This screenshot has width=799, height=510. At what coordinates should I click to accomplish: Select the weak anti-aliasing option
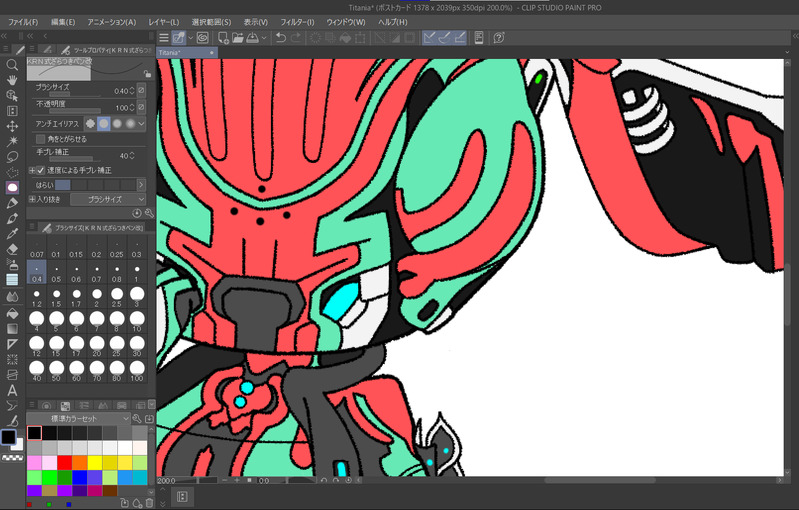[104, 123]
